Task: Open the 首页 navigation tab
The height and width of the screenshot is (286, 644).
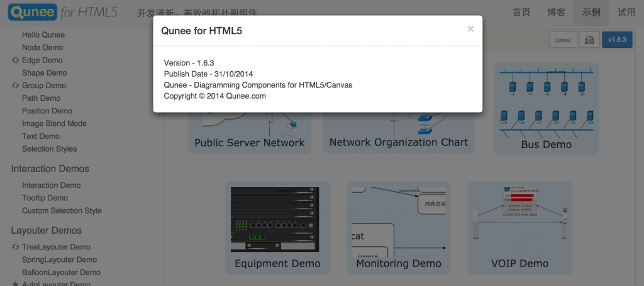Action: pyautogui.click(x=521, y=13)
